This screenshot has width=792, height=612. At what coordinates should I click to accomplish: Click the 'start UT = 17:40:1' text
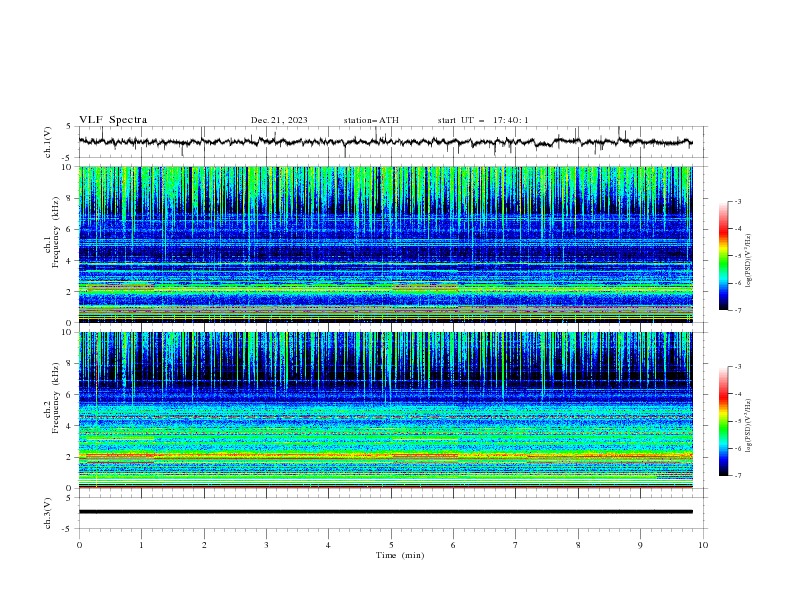pos(483,120)
